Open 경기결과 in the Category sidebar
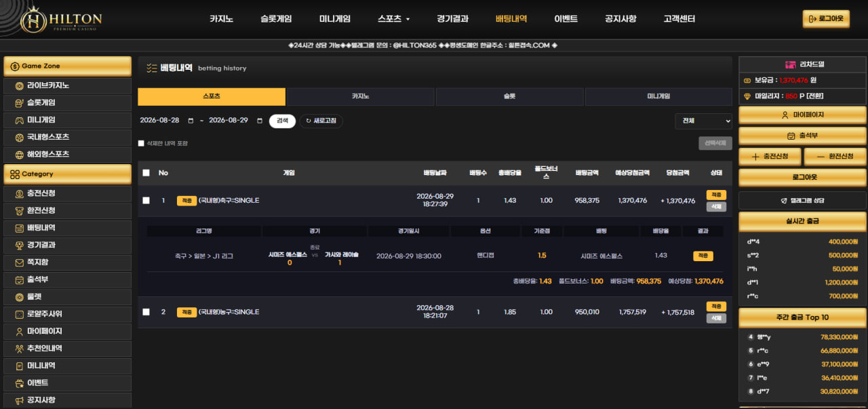 pos(67,245)
